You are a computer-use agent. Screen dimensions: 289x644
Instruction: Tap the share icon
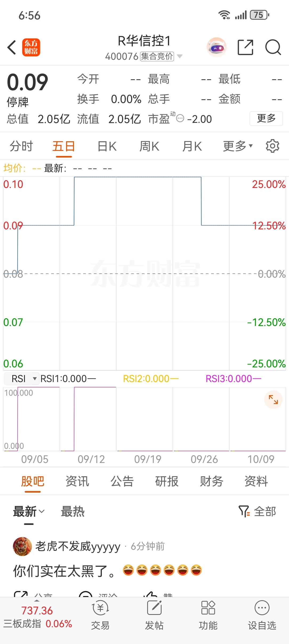[x=245, y=48]
